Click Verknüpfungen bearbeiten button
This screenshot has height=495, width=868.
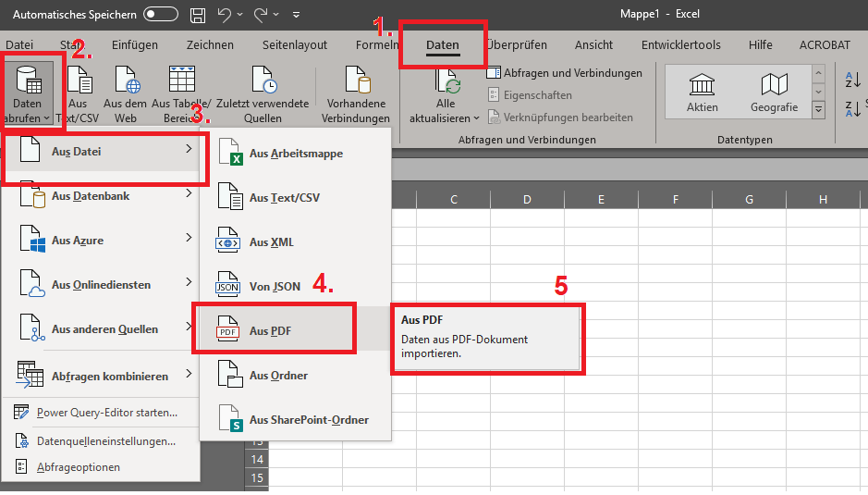(x=560, y=118)
